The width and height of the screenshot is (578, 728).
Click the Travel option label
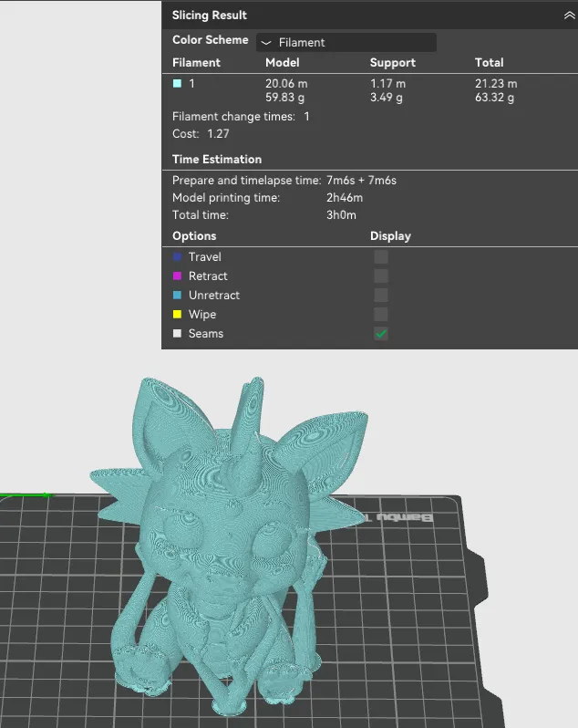coord(205,256)
